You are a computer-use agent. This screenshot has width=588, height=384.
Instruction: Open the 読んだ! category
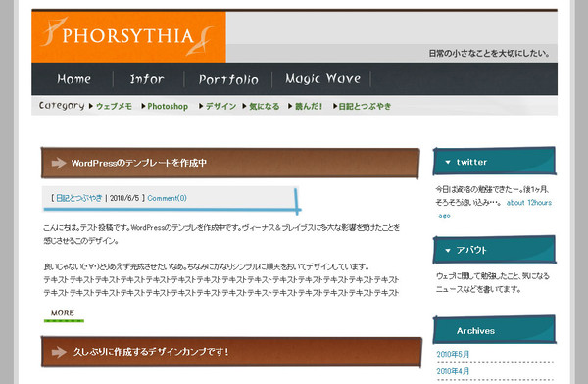[x=309, y=106]
